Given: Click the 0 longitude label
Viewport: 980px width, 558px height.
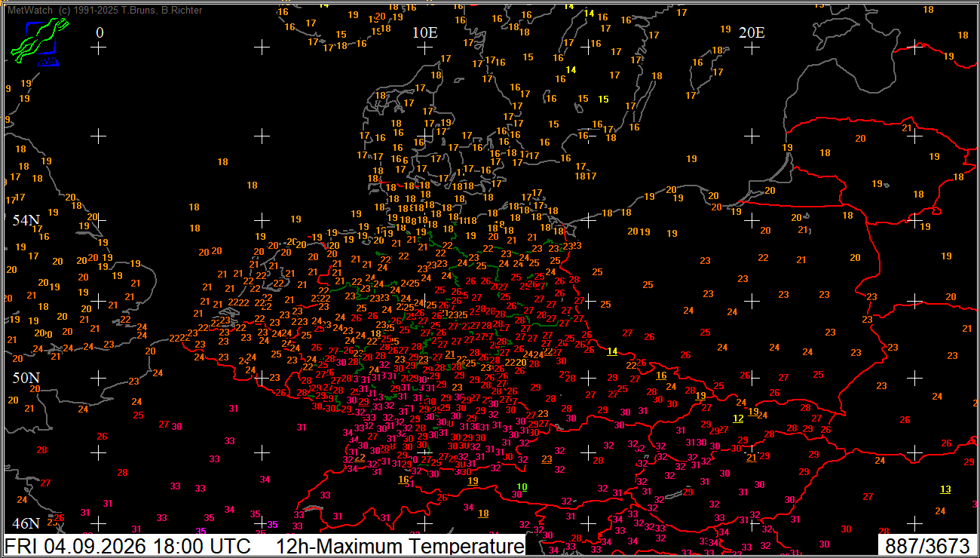Looking at the screenshot, I should [100, 32].
